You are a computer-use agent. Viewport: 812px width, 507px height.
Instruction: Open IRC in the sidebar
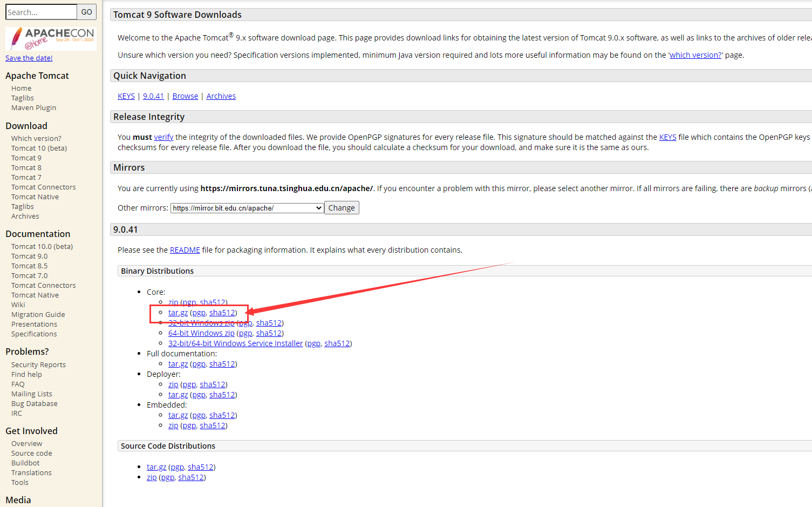tap(17, 413)
